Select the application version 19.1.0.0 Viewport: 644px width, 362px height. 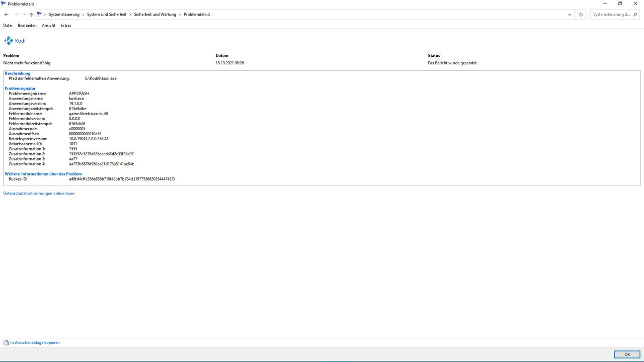click(75, 104)
